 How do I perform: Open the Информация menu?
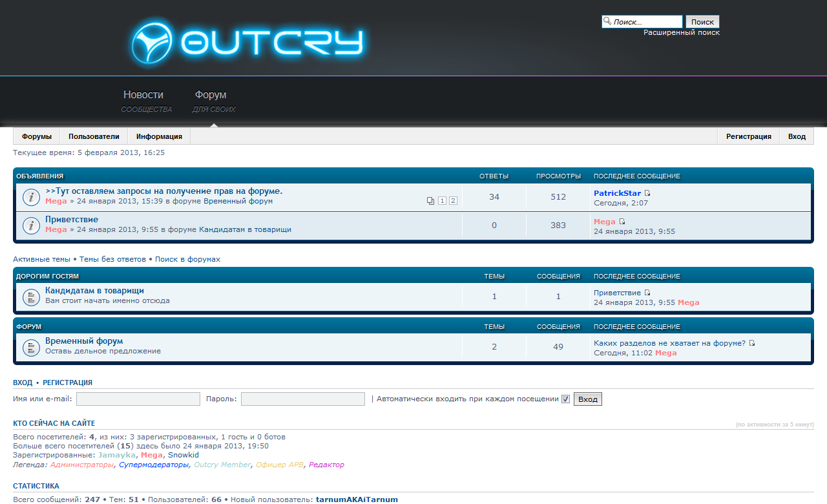(x=159, y=136)
